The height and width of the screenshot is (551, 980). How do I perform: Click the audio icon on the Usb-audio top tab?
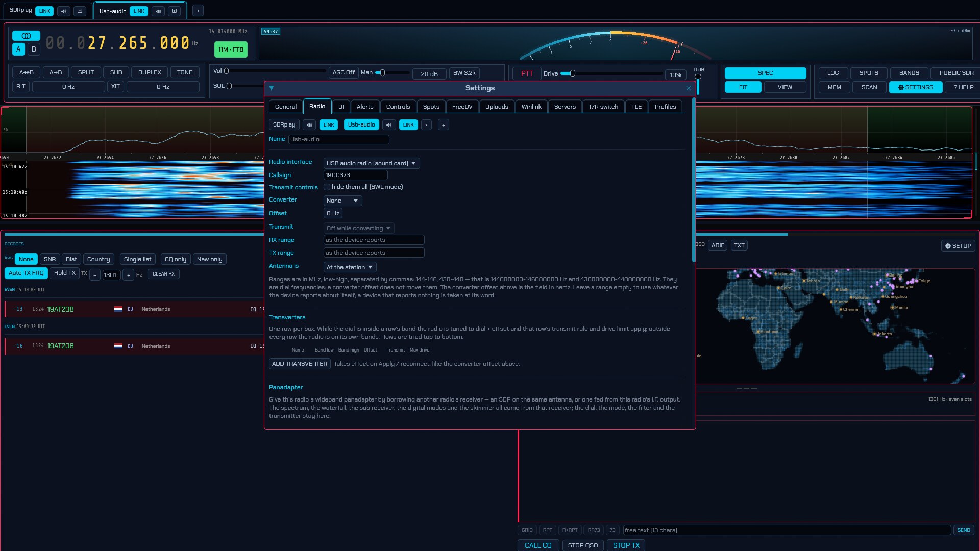158,11
